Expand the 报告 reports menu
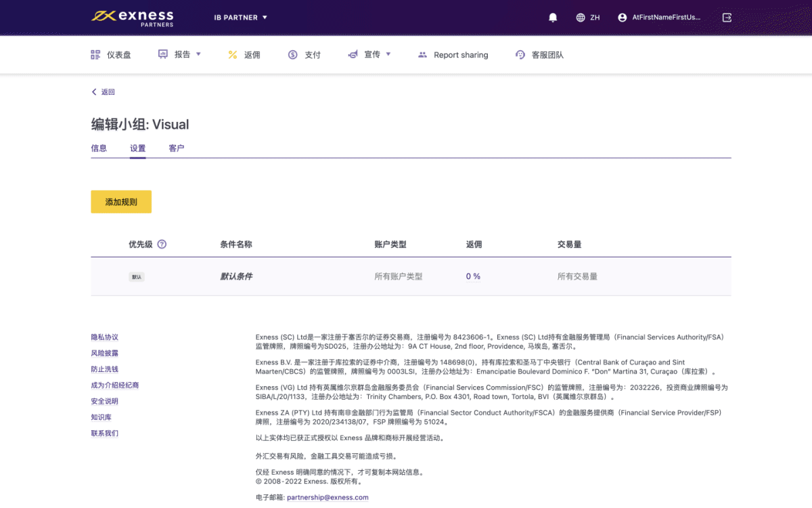Screen dimensions: 812x508 (181, 55)
